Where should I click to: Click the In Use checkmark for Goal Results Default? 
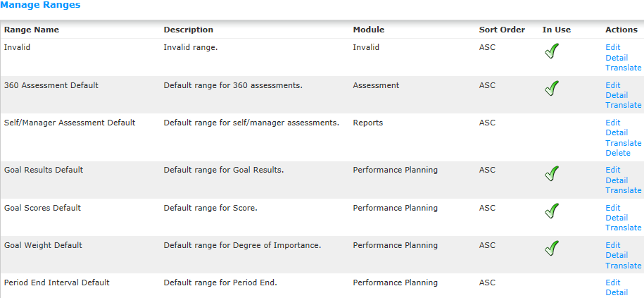coord(552,173)
